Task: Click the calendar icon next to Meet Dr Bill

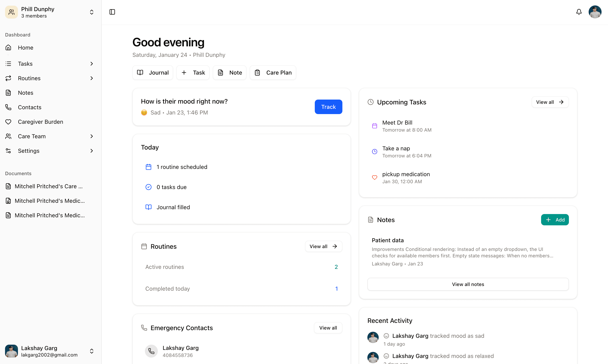Action: pyautogui.click(x=374, y=126)
